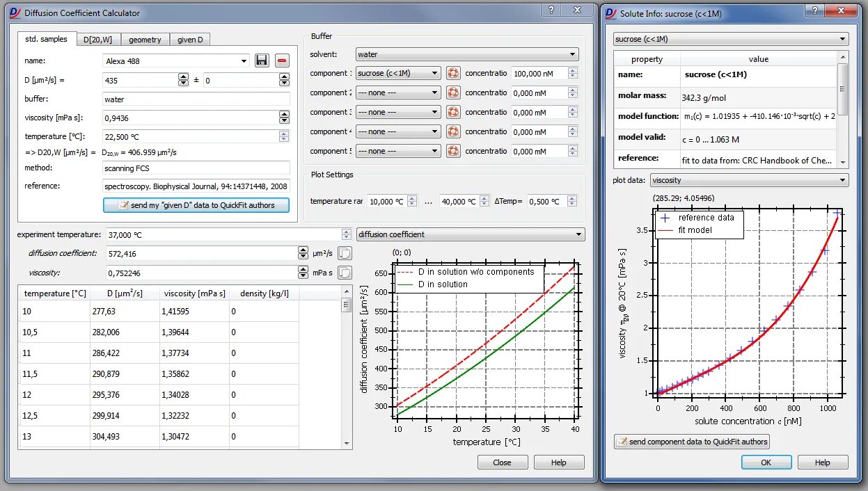This screenshot has width=868, height=491.
Task: Click OK in the Solute Info window
Action: [766, 462]
